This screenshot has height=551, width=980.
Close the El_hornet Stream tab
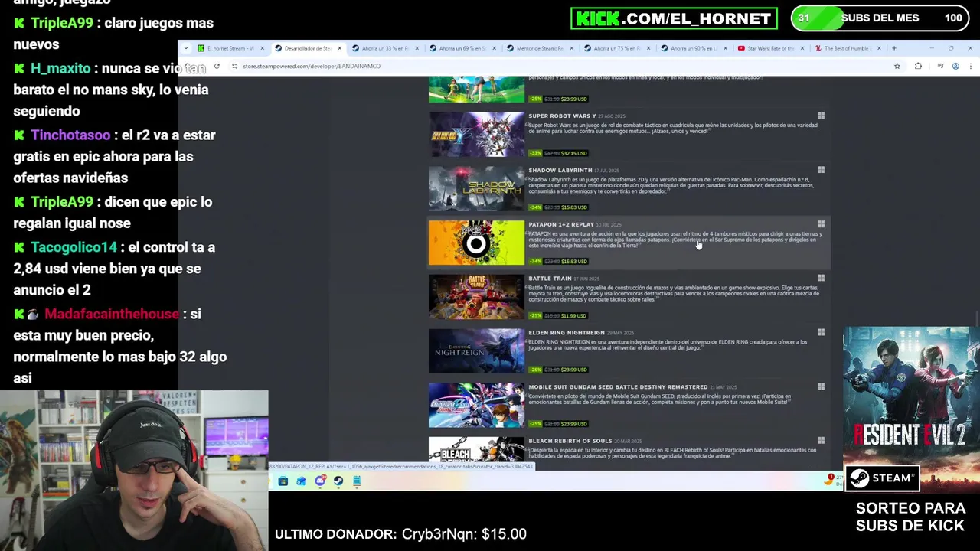pos(262,48)
